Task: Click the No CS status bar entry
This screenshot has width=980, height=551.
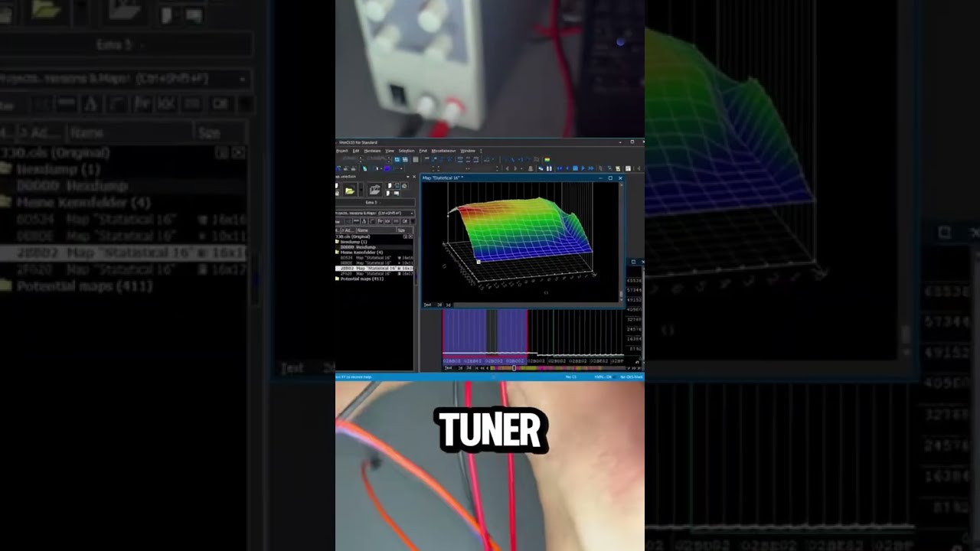Action: 570,377
